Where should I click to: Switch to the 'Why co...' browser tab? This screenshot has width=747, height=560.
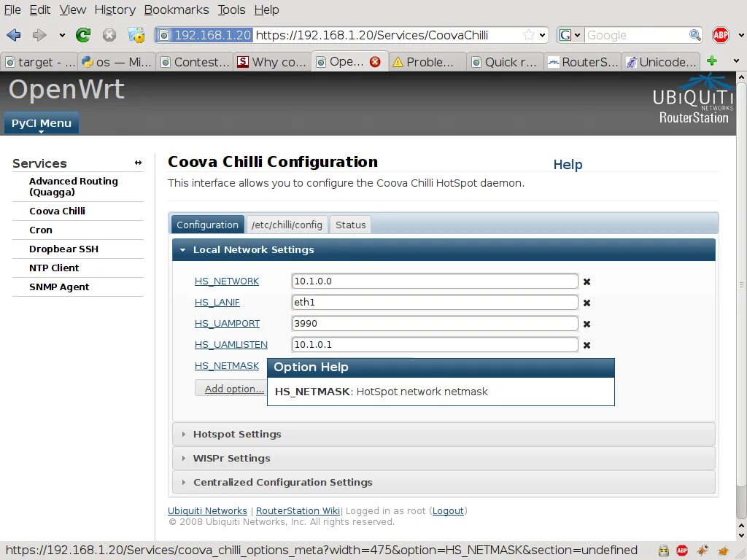272,62
